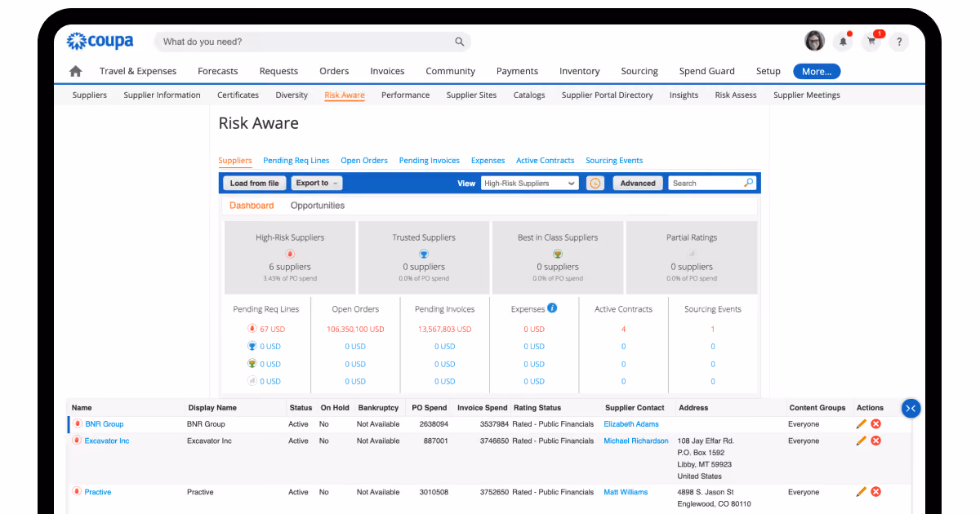Open the Sourcing menu
This screenshot has width=980, height=514.
[x=639, y=71]
